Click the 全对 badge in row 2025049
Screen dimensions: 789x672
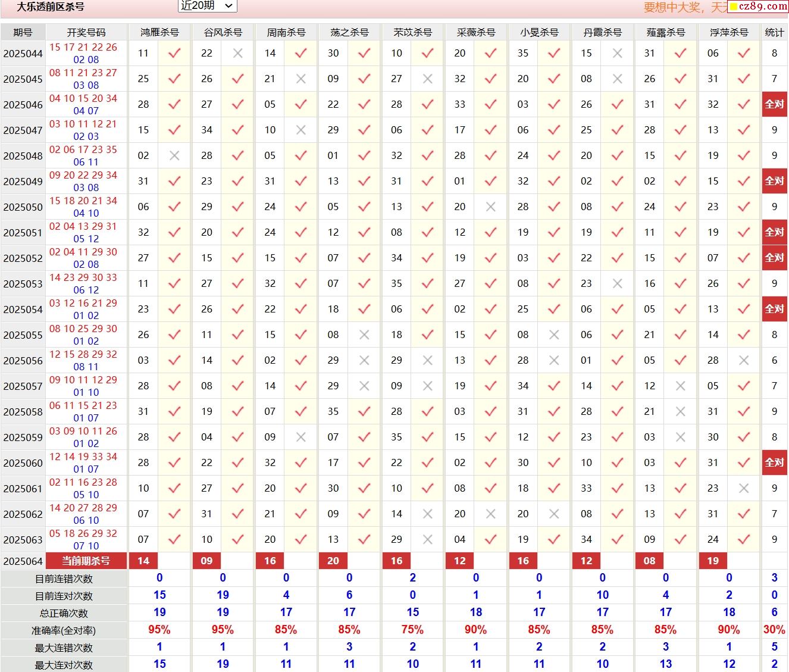pyautogui.click(x=774, y=181)
